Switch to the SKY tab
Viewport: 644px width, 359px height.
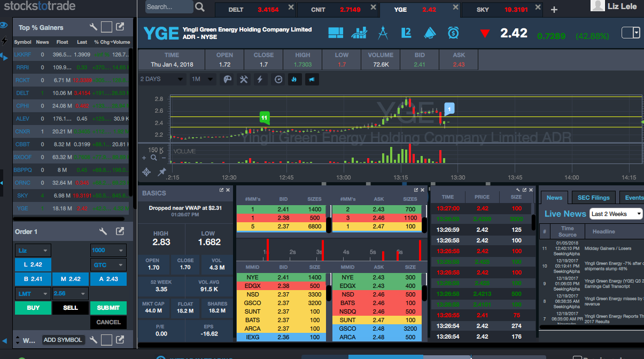coord(502,10)
